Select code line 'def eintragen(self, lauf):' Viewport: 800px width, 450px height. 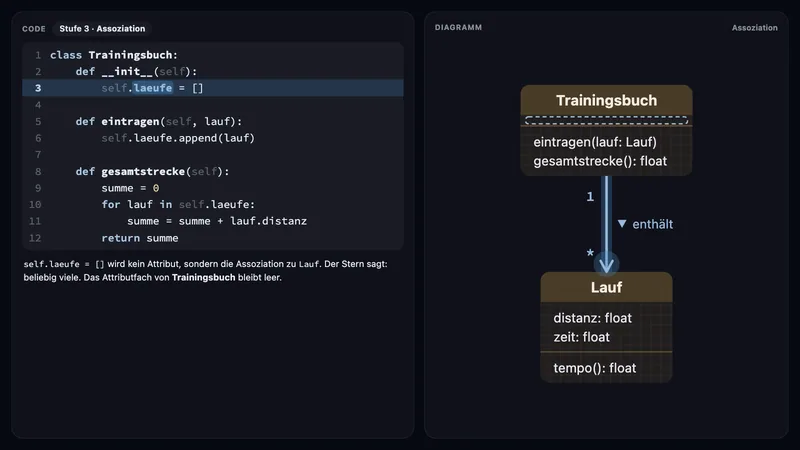click(x=159, y=121)
